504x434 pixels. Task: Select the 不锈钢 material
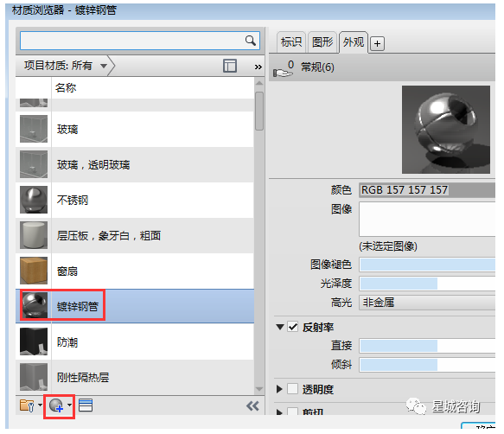pos(135,200)
